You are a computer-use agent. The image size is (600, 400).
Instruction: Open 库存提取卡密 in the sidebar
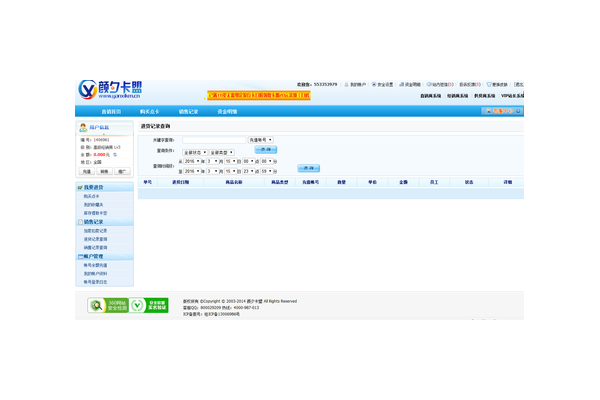click(x=95, y=213)
